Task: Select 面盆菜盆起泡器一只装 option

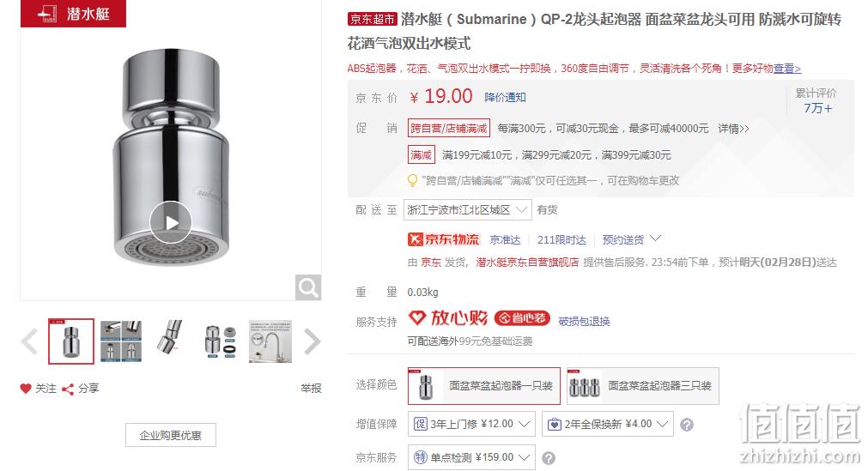Action: tap(484, 386)
